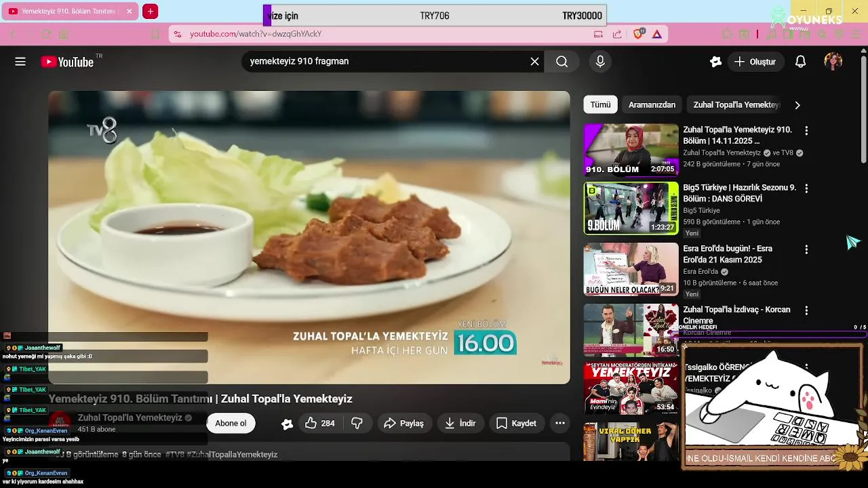868x488 pixels.
Task: Open a new browser tab with plus
Action: 151,12
